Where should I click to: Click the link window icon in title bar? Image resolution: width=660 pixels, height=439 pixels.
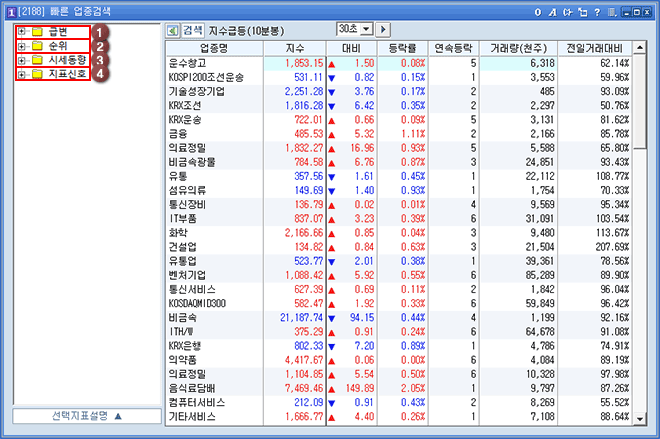568,10
